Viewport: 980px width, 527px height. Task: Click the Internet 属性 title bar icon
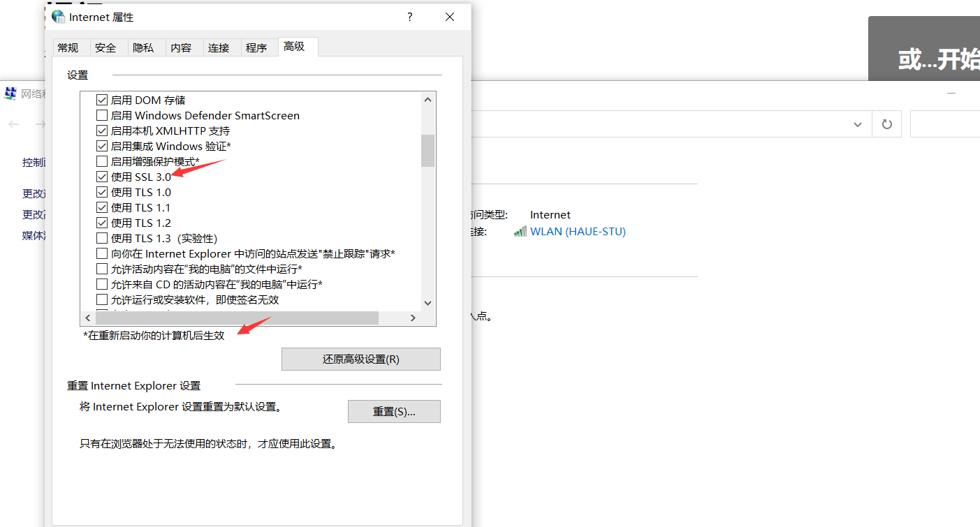(x=58, y=16)
